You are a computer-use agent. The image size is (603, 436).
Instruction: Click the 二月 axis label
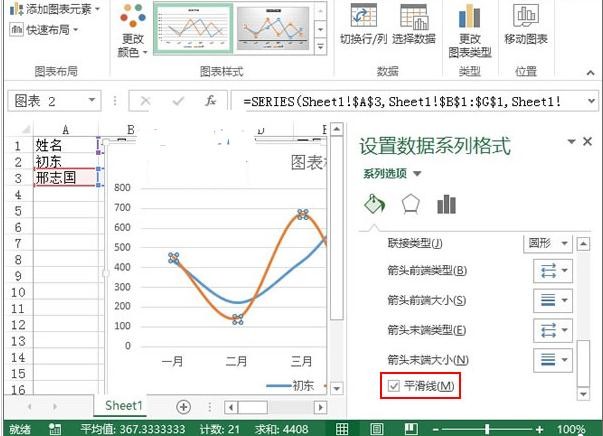coord(237,361)
